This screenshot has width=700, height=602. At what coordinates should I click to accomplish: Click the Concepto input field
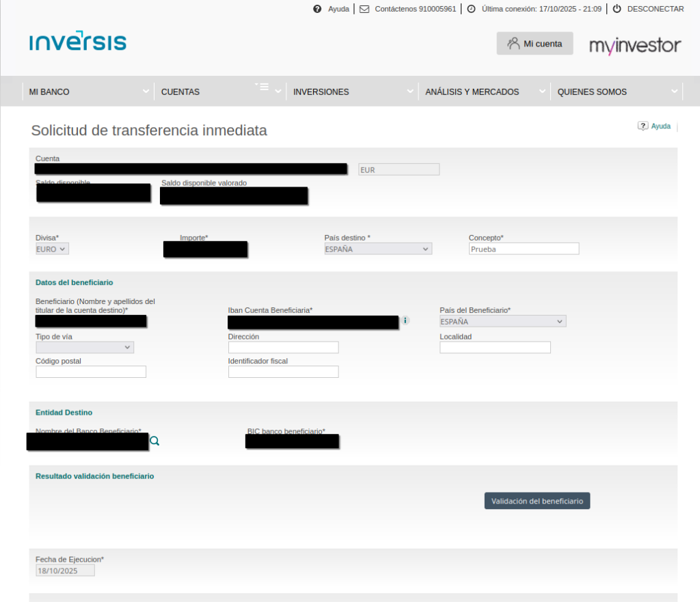[524, 249]
